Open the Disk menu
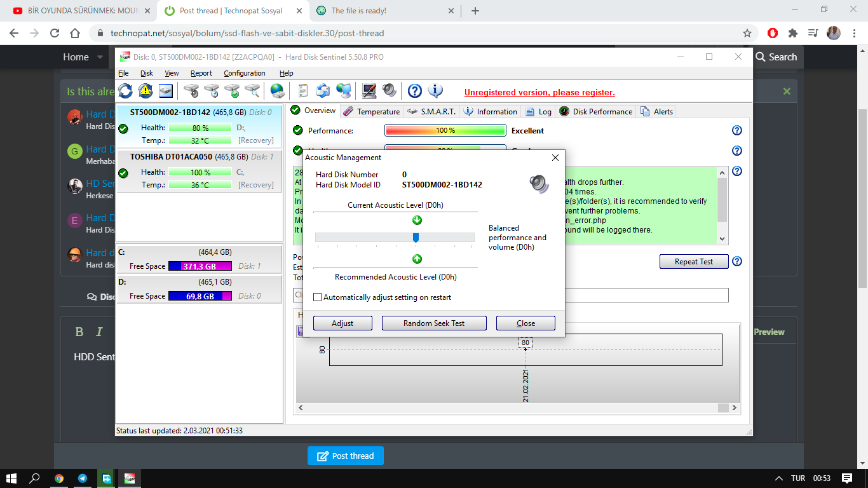 pyautogui.click(x=147, y=73)
